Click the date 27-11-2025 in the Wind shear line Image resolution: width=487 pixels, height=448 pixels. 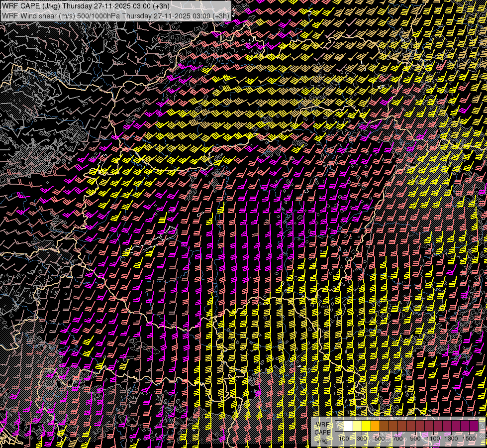click(x=172, y=15)
